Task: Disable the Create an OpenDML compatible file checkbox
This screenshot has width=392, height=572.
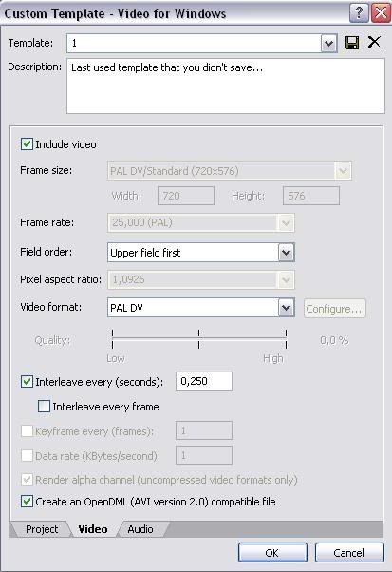Action: point(27,502)
